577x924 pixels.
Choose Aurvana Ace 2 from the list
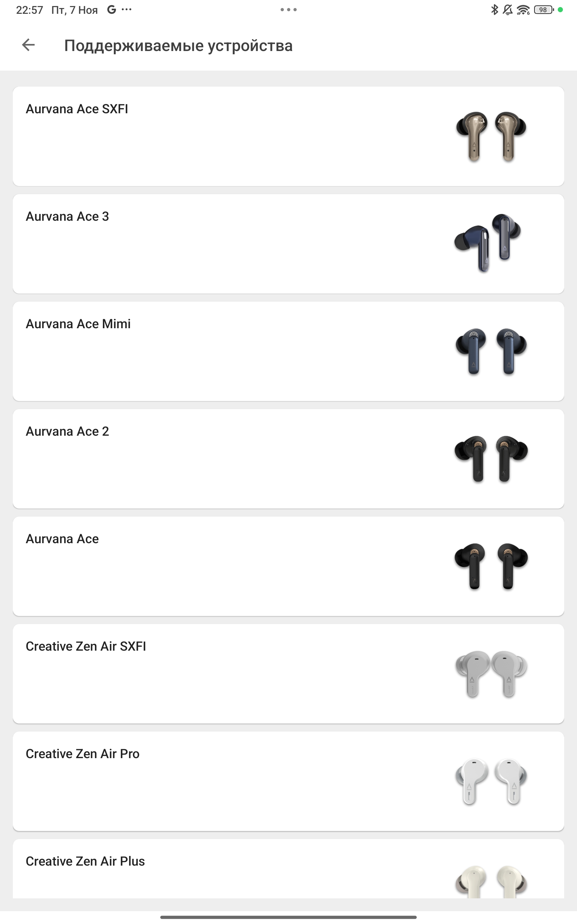pos(67,432)
